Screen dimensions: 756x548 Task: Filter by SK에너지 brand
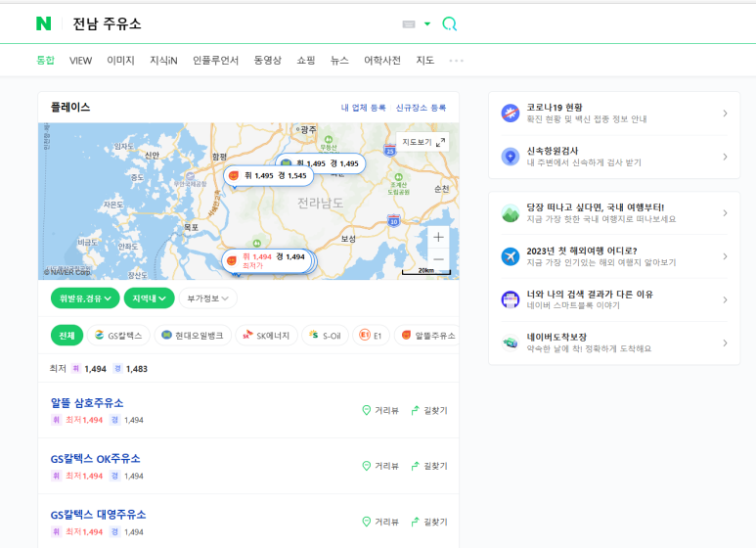point(266,336)
